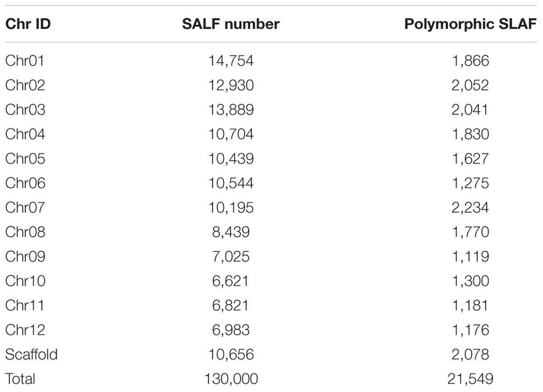Click the SALF value 8,439 for Chr08

230,232
